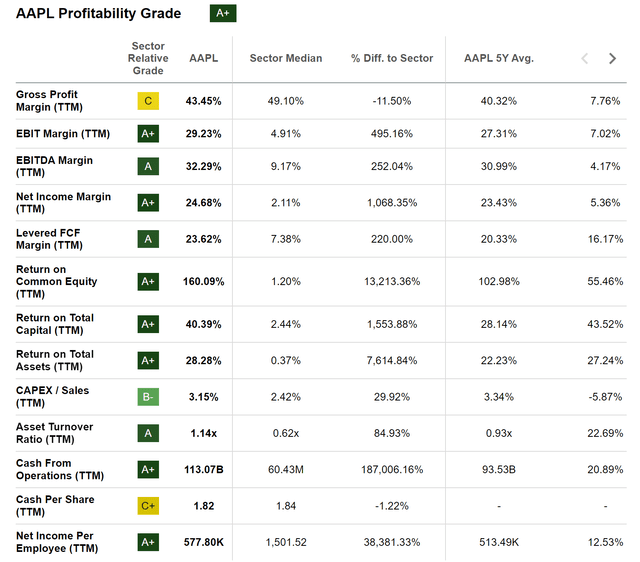The image size is (640, 562).
Task: Click the A+ grade badge for Return on Common Equity
Action: [148, 282]
